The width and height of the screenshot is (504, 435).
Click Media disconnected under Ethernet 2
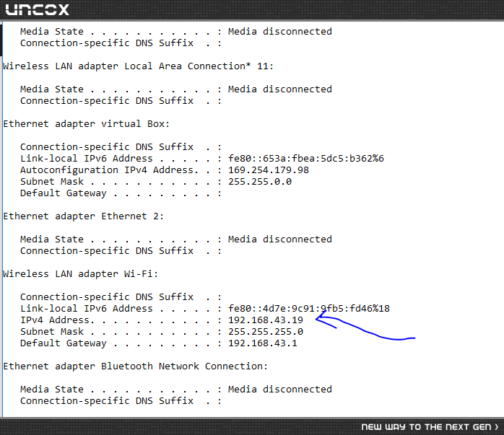(x=280, y=240)
